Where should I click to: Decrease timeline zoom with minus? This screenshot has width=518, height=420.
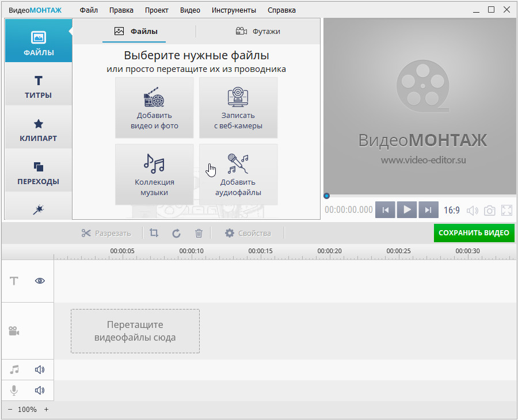(10, 410)
